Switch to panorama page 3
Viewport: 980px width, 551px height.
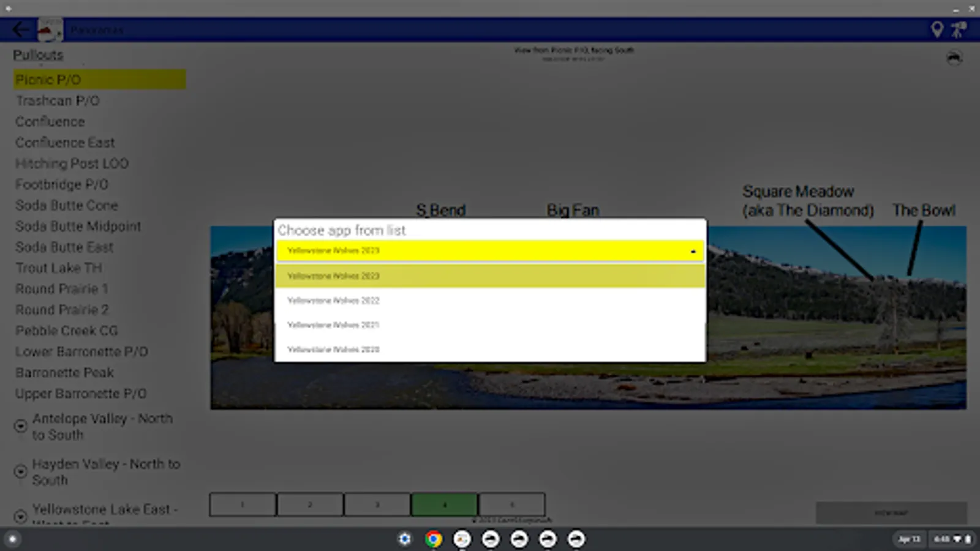coord(377,504)
